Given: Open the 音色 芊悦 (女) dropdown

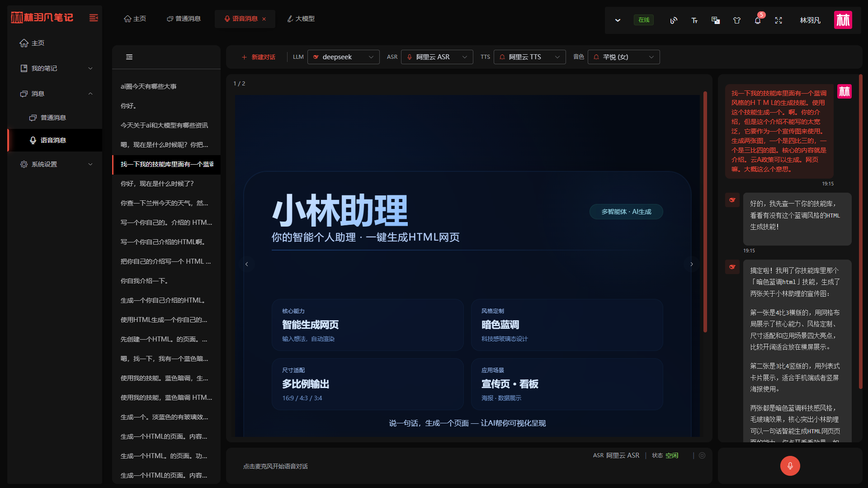Looking at the screenshot, I should coord(623,57).
